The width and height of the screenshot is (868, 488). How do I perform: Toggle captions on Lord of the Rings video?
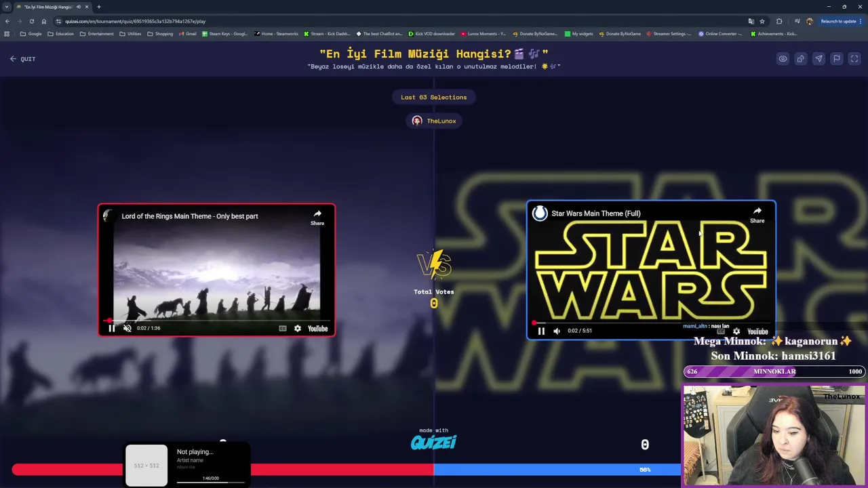point(283,329)
